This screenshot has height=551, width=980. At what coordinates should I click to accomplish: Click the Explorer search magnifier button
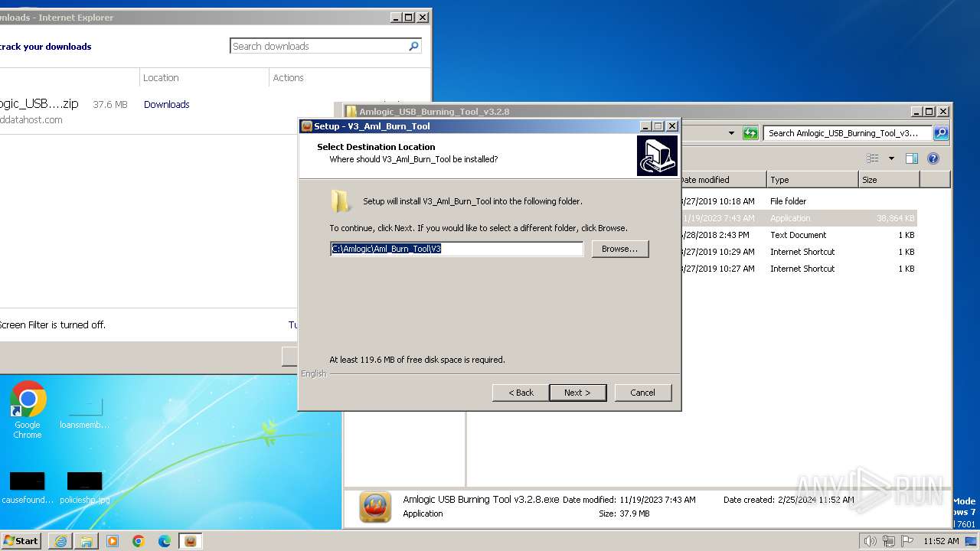click(x=941, y=133)
